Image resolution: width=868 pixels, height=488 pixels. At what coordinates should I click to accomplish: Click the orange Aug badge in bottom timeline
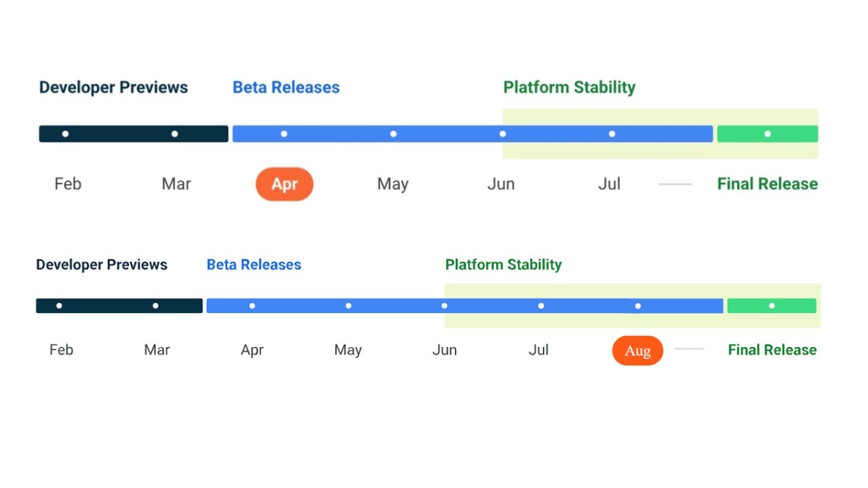pos(637,351)
